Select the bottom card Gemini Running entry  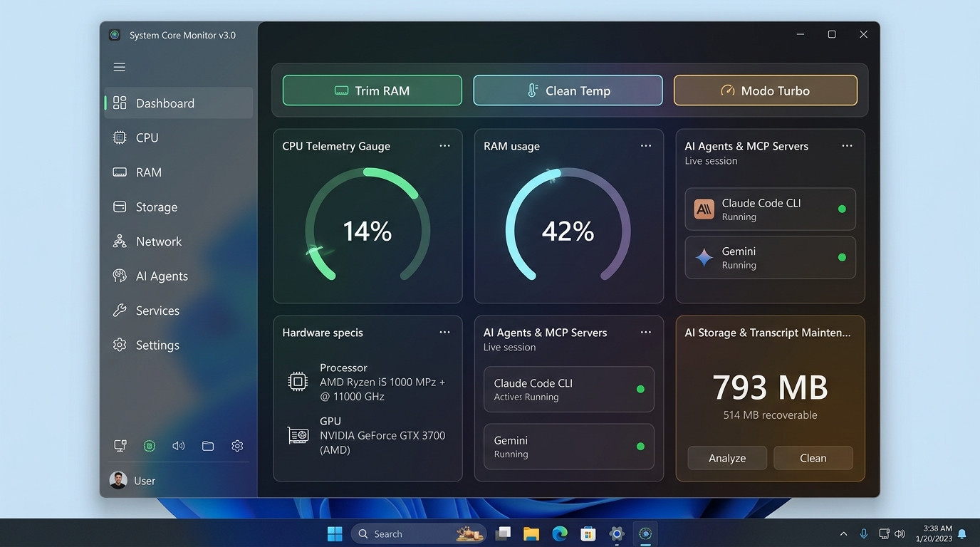(x=569, y=447)
